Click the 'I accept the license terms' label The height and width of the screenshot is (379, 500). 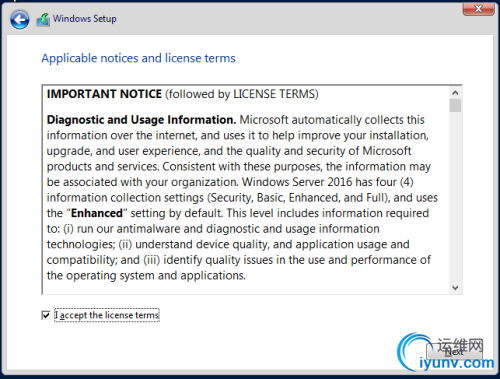[x=107, y=315]
